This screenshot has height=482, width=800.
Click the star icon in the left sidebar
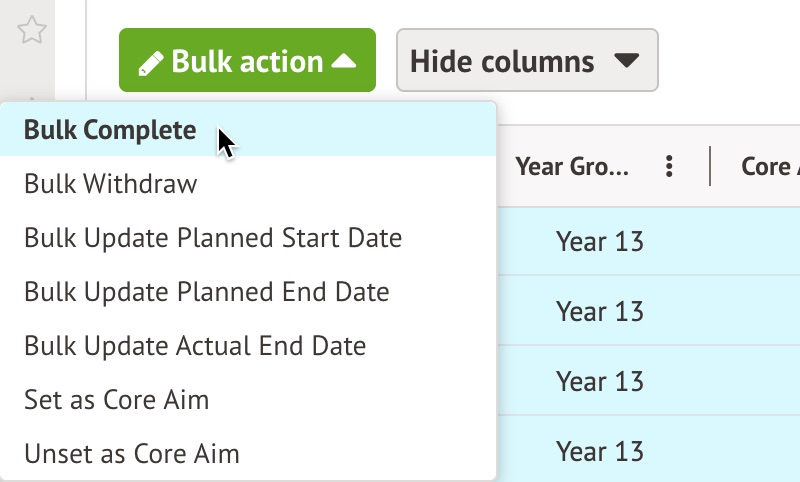point(32,30)
